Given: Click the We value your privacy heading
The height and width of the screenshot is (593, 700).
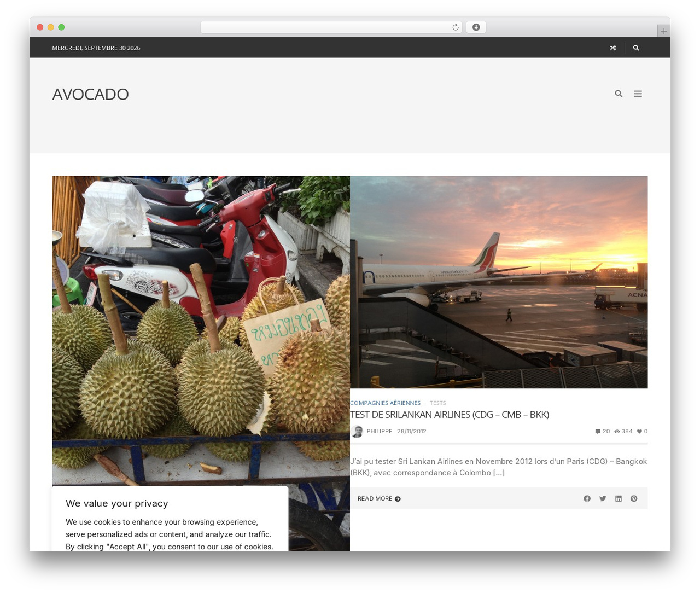Looking at the screenshot, I should click(x=117, y=504).
